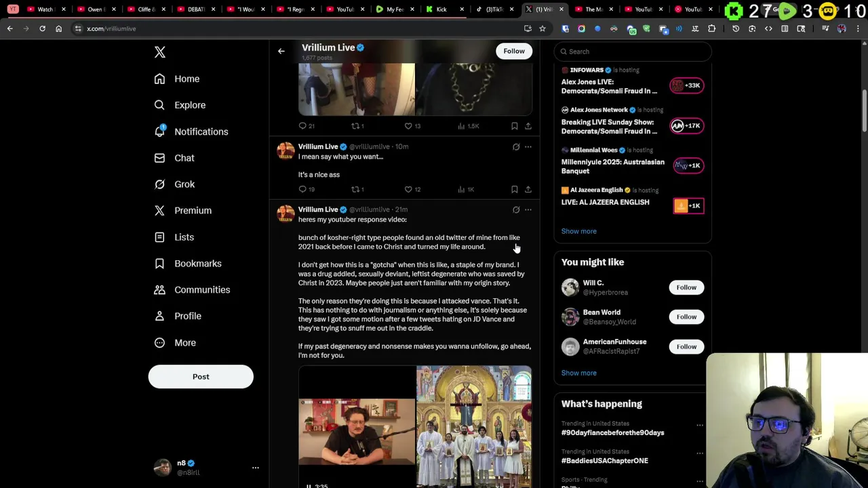Bookmark the 'It's a nice ass' post

515,189
